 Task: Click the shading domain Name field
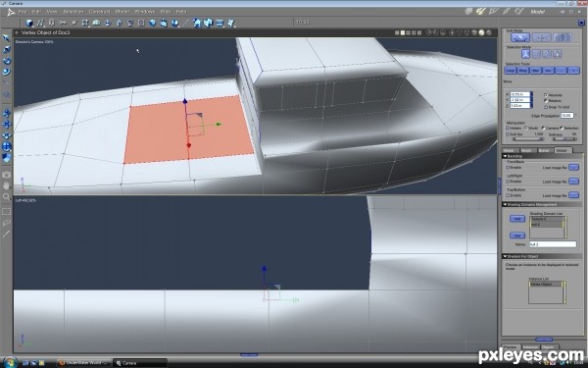point(553,244)
